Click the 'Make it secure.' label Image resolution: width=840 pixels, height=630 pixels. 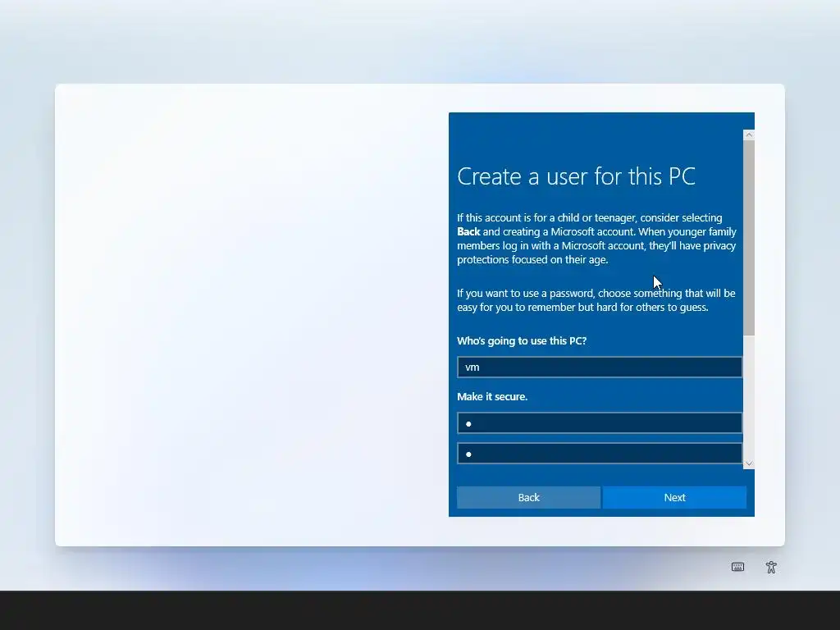(492, 396)
